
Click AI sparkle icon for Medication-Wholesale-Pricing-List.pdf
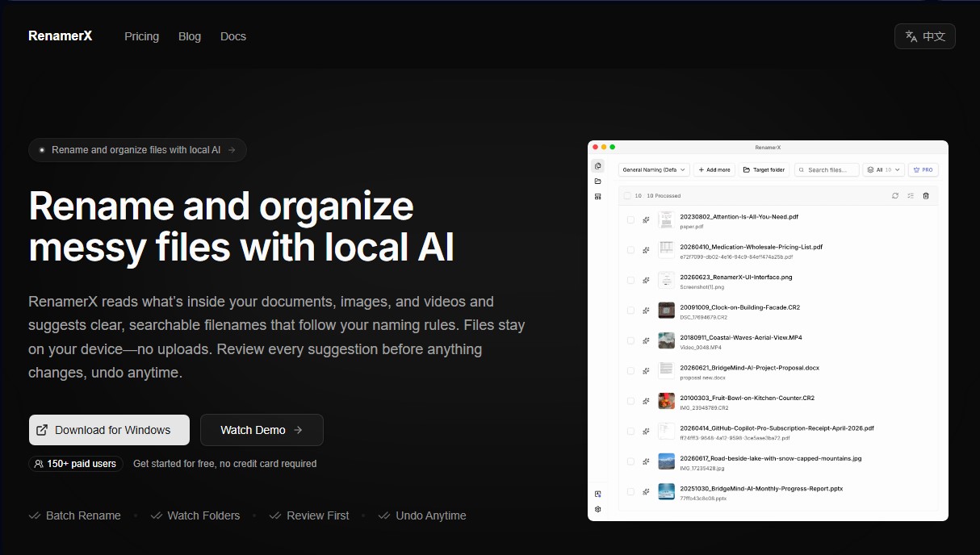click(x=646, y=250)
